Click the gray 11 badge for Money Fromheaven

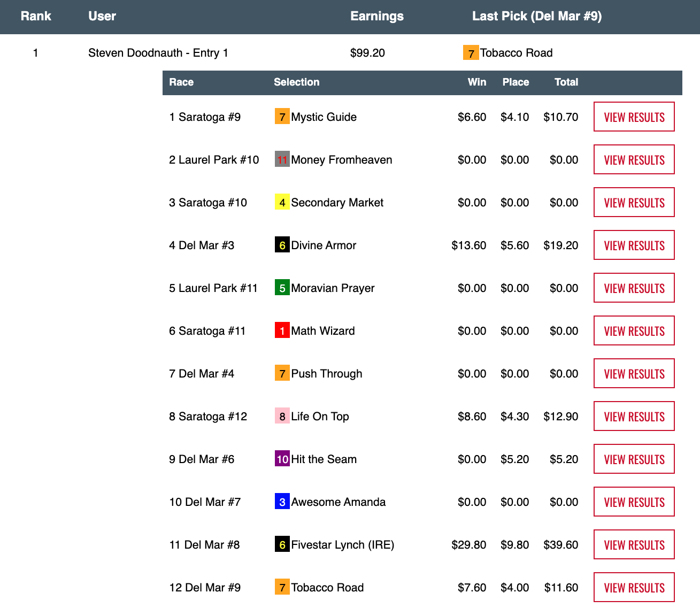tap(282, 159)
